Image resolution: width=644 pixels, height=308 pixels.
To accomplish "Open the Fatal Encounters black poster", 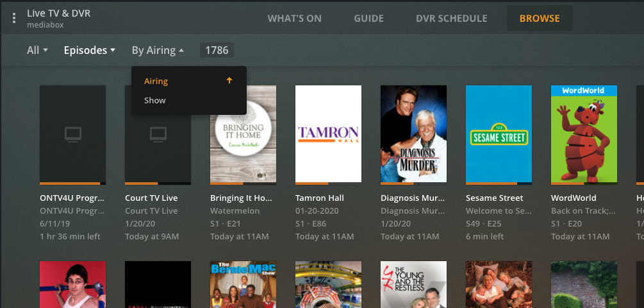I will point(158,284).
